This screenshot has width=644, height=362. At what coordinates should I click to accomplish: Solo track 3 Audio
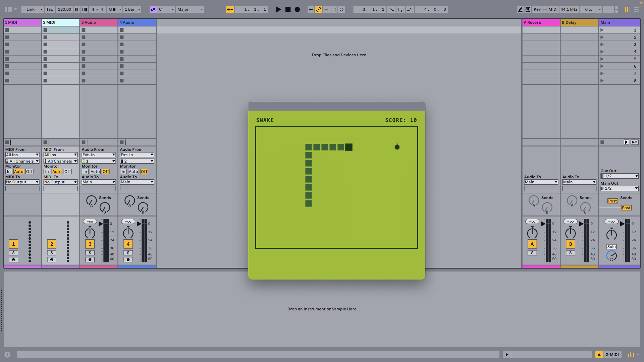tap(90, 253)
